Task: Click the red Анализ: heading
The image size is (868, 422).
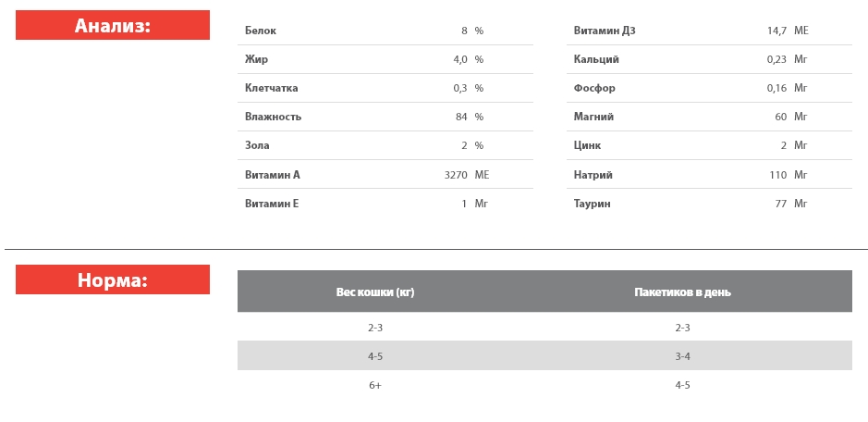Action: coord(113,25)
